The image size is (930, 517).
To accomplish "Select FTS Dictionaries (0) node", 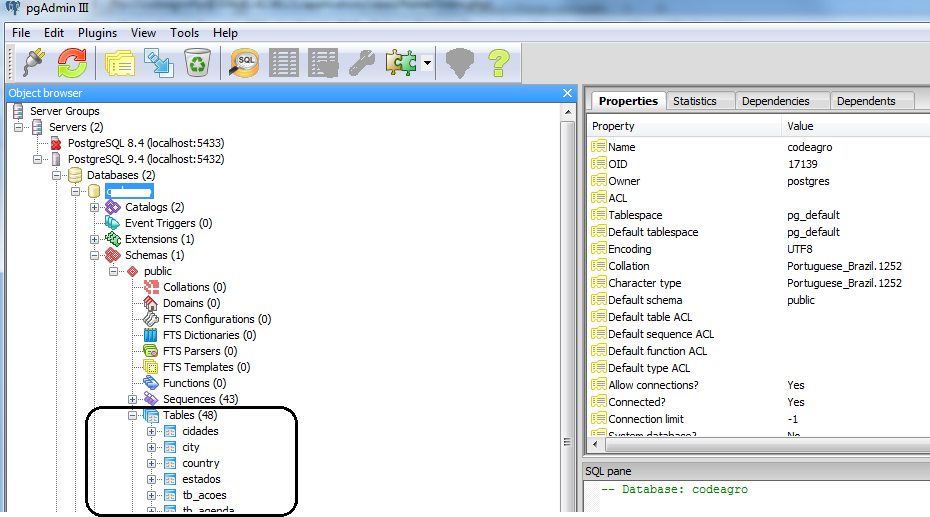I will coord(209,335).
